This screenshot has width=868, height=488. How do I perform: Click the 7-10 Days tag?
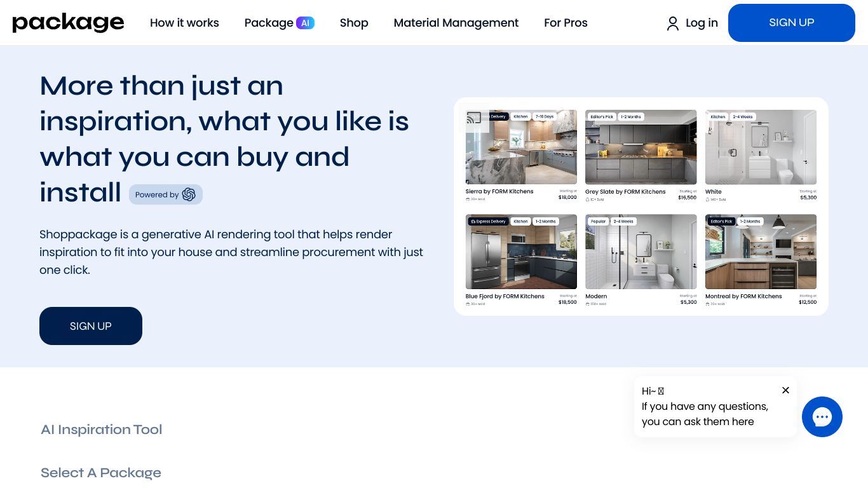click(545, 117)
